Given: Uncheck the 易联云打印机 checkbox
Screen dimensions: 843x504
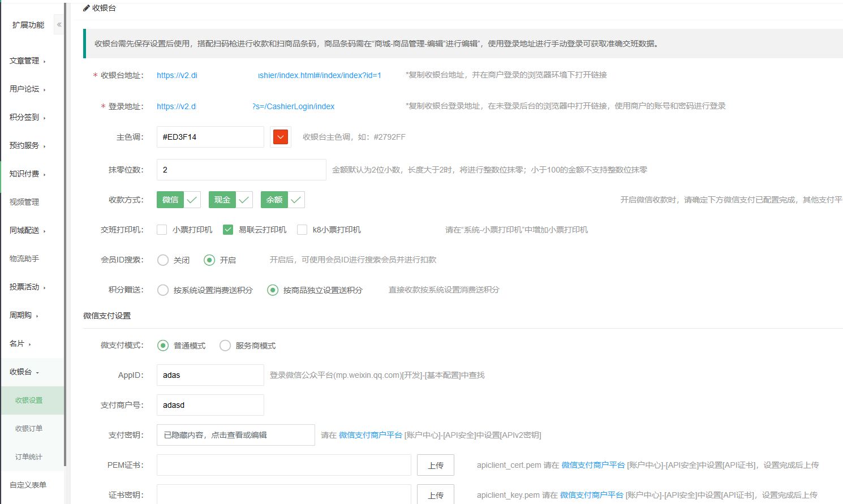Looking at the screenshot, I should point(228,230).
